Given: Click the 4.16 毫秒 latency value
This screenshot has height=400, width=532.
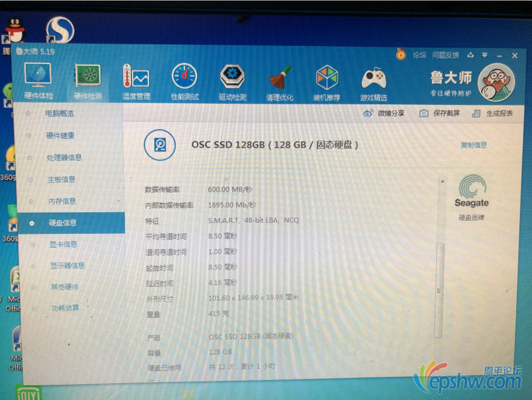Looking at the screenshot, I should pyautogui.click(x=223, y=282).
